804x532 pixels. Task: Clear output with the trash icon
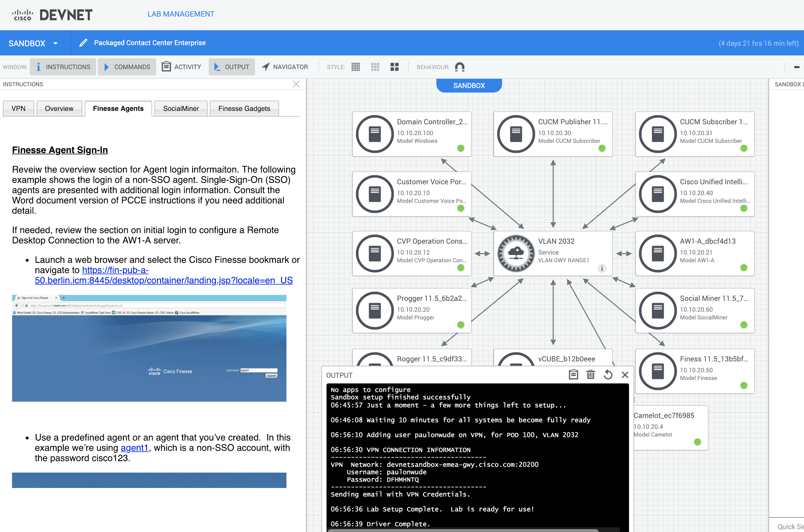pyautogui.click(x=590, y=375)
